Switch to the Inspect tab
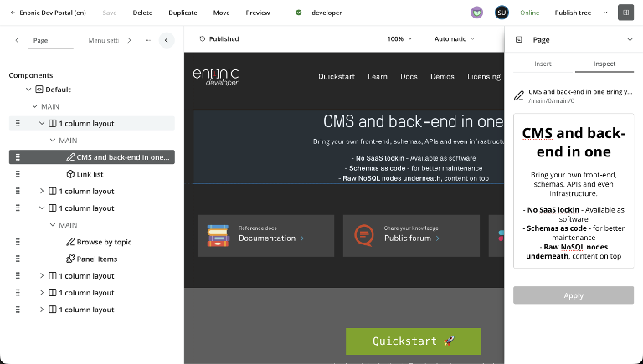 click(604, 64)
